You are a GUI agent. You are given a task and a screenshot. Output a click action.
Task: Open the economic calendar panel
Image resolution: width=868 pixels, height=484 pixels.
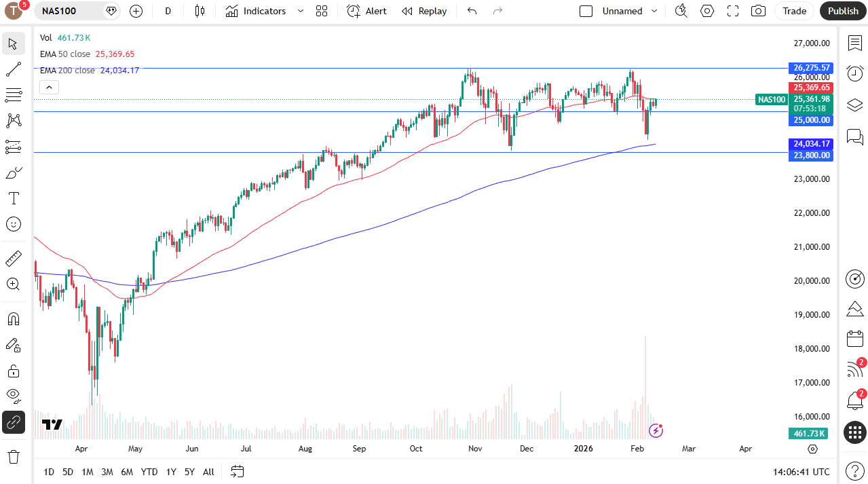[x=855, y=339]
